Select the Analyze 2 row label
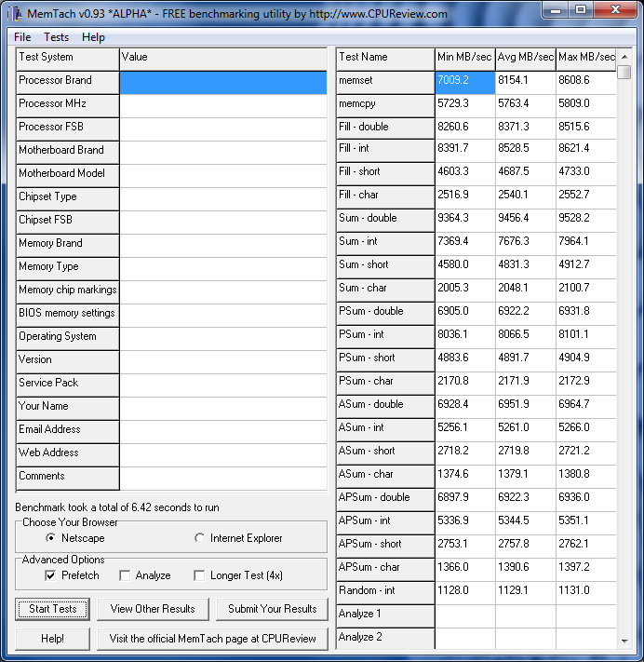Screen dimensions: 644x662 [x=385, y=639]
